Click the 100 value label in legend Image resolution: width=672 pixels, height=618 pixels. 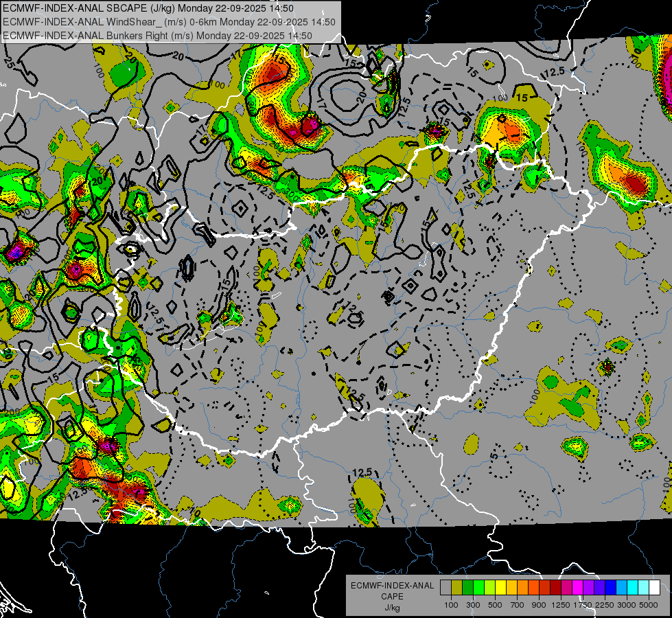pyautogui.click(x=451, y=604)
